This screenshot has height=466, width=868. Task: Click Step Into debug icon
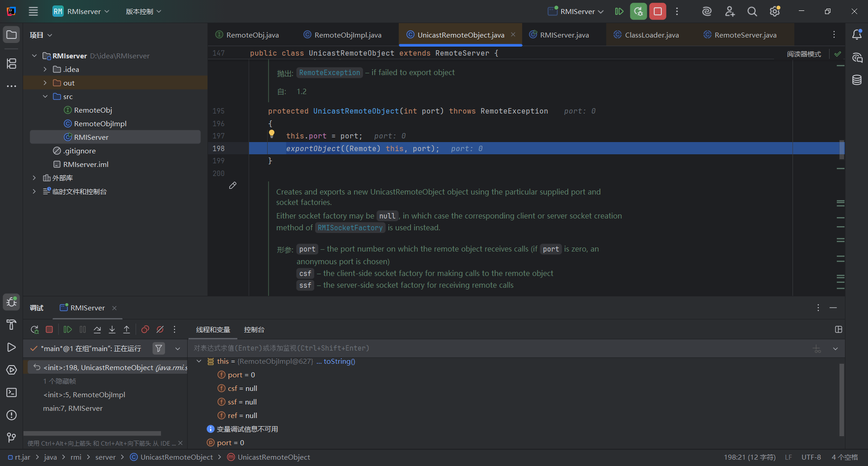[112, 330]
